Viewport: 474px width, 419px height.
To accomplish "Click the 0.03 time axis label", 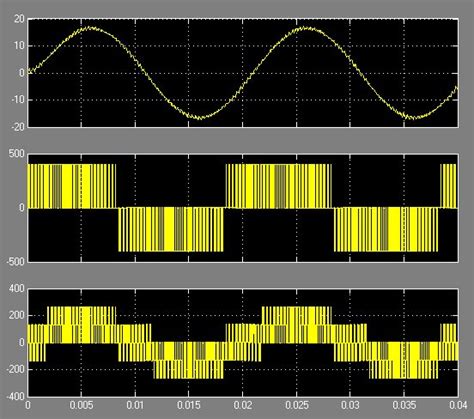I will coord(350,406).
